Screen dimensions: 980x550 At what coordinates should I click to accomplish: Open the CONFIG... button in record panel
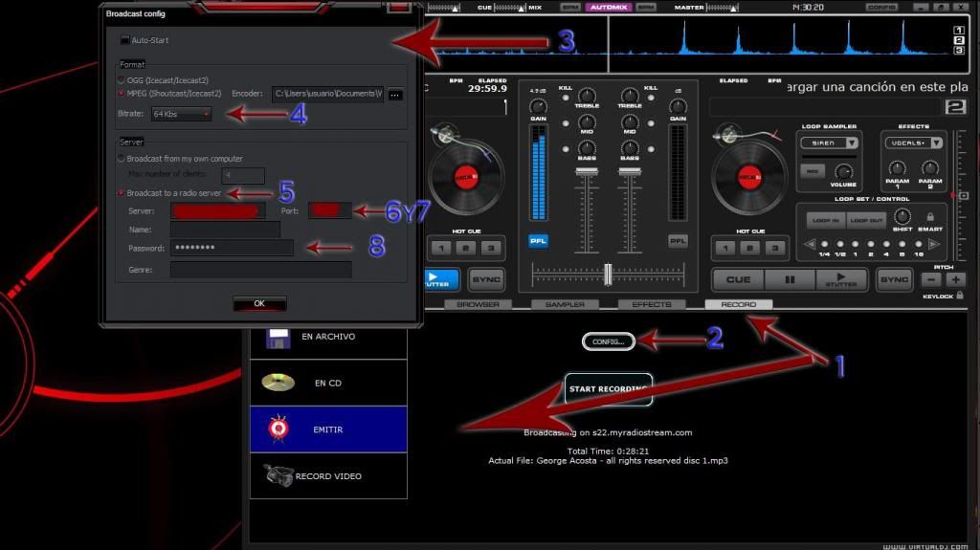pos(608,341)
